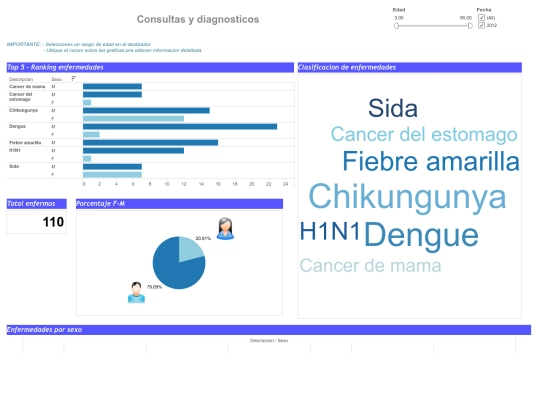Click the total enfermos value 110
The image size is (540, 405).
pos(53,222)
